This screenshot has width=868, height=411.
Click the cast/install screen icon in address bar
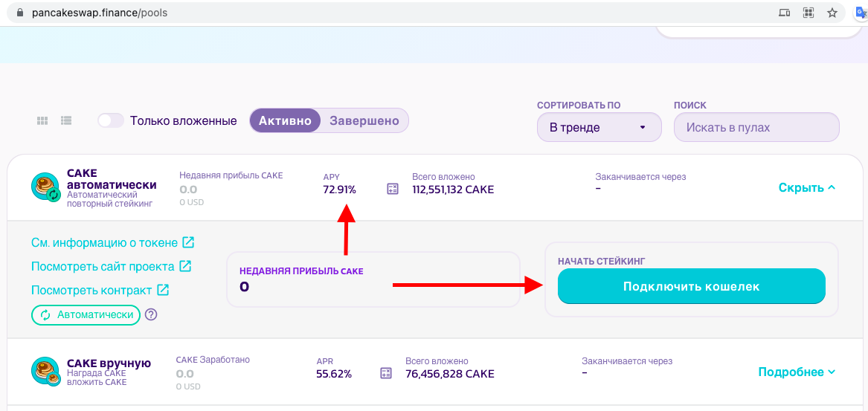785,12
